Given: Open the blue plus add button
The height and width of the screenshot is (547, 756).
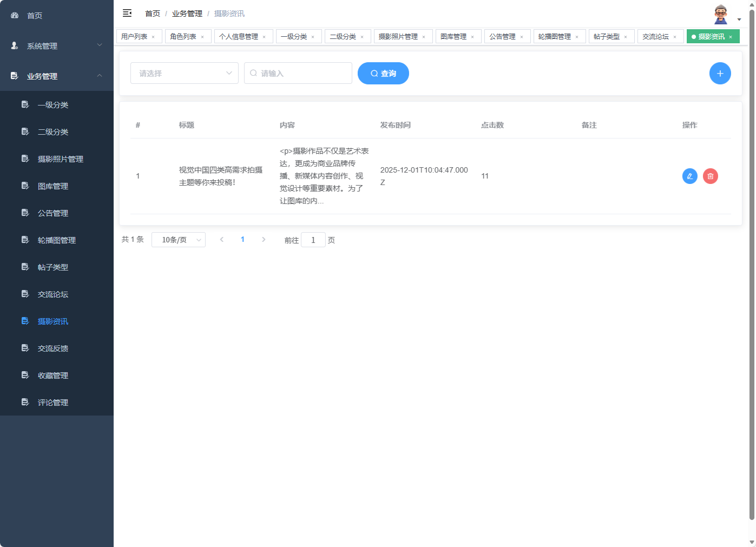Looking at the screenshot, I should (720, 73).
